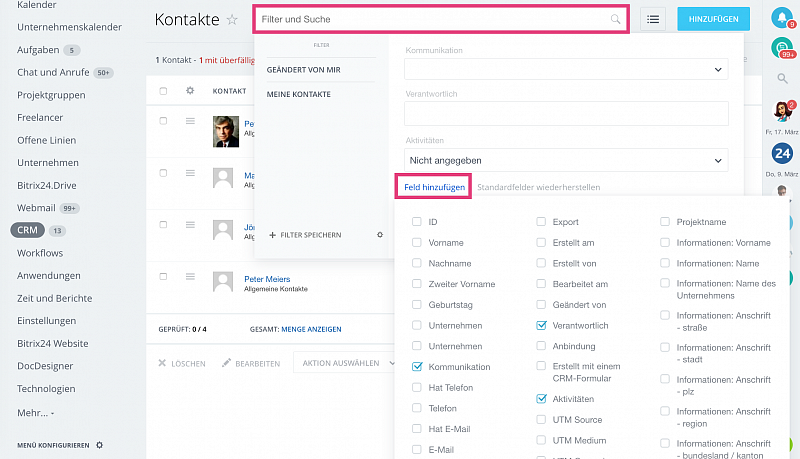The image size is (800, 459).
Task: Click the Verantwortlich input field
Action: click(x=566, y=113)
